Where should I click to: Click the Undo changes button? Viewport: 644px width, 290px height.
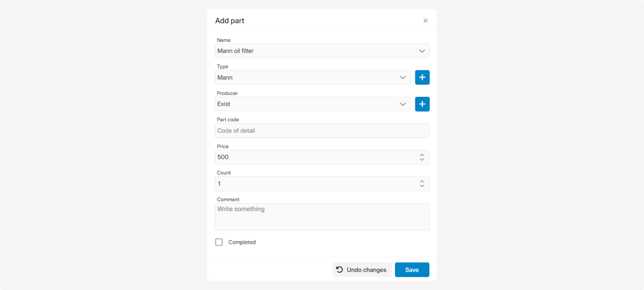pos(361,270)
